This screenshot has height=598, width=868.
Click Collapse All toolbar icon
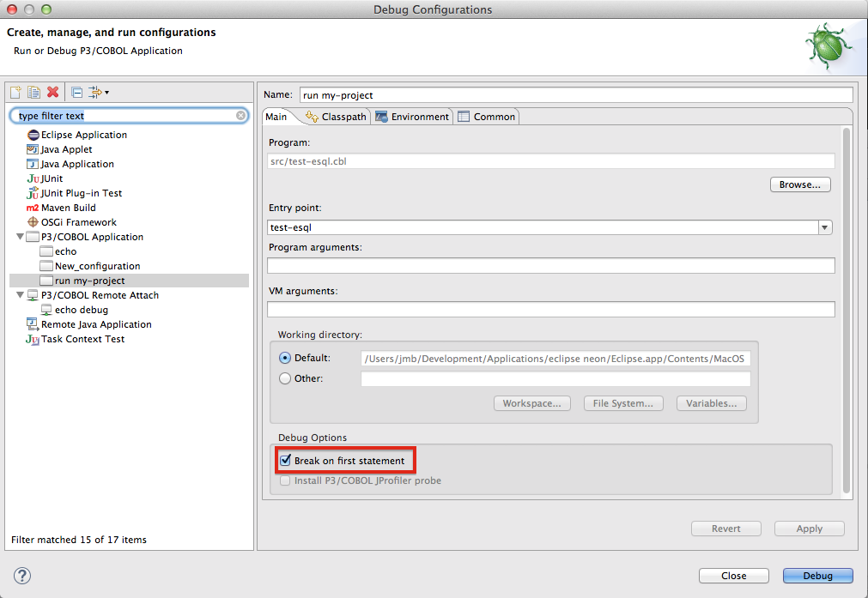click(77, 92)
